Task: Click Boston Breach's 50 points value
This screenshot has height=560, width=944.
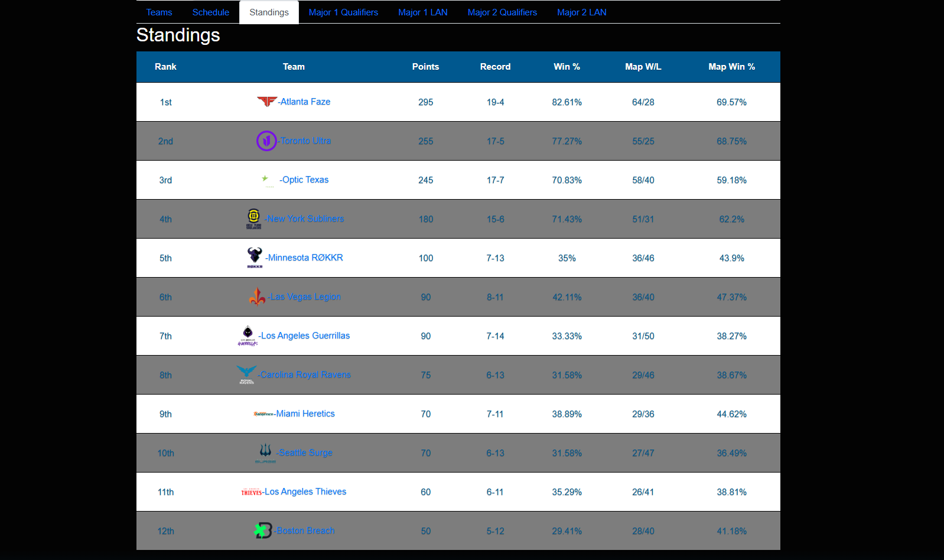Action: click(425, 531)
